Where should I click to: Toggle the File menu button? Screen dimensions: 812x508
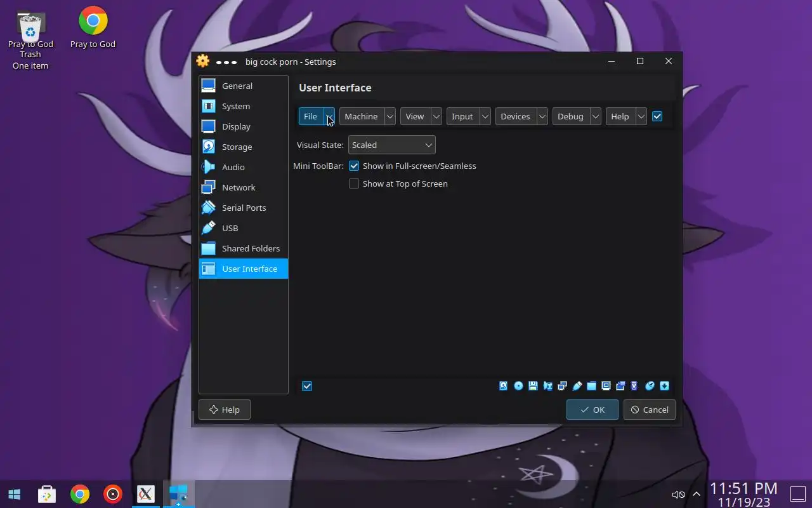311,116
